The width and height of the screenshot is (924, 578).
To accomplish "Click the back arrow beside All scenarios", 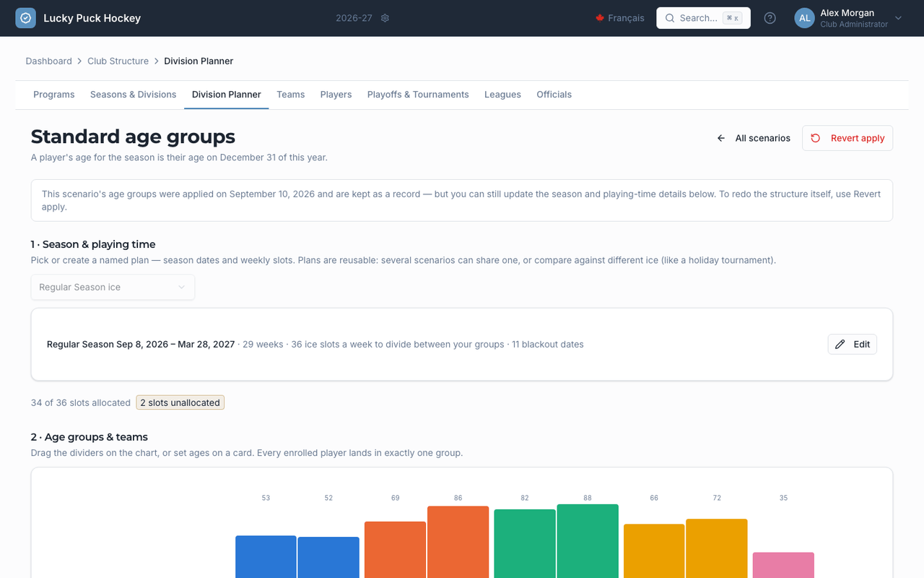I will [x=721, y=138].
